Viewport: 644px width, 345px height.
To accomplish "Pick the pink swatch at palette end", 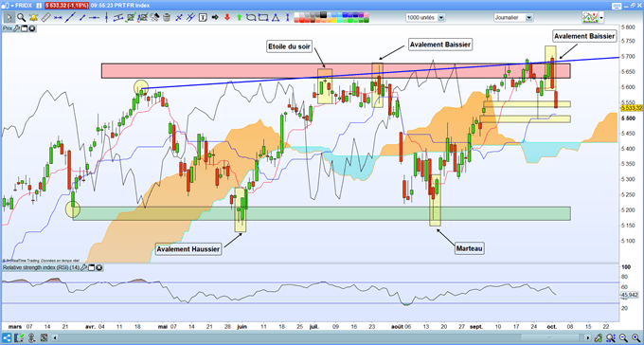I will pyautogui.click(x=367, y=15).
